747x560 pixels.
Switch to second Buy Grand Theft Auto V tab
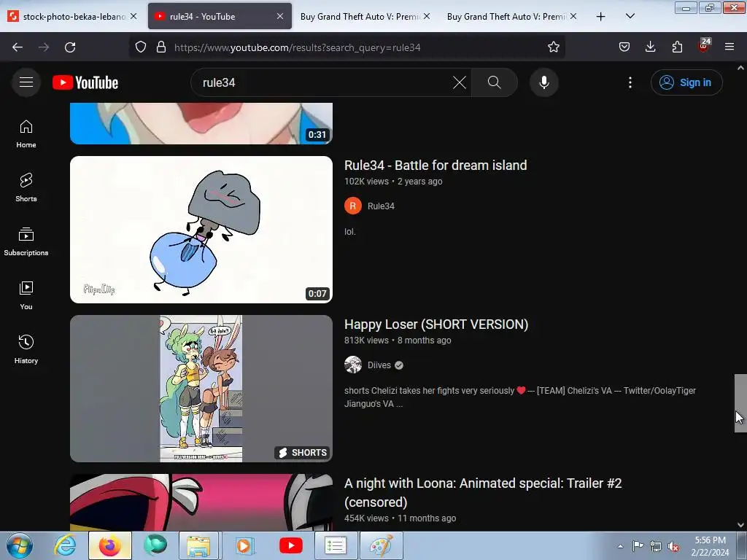pyautogui.click(x=512, y=17)
